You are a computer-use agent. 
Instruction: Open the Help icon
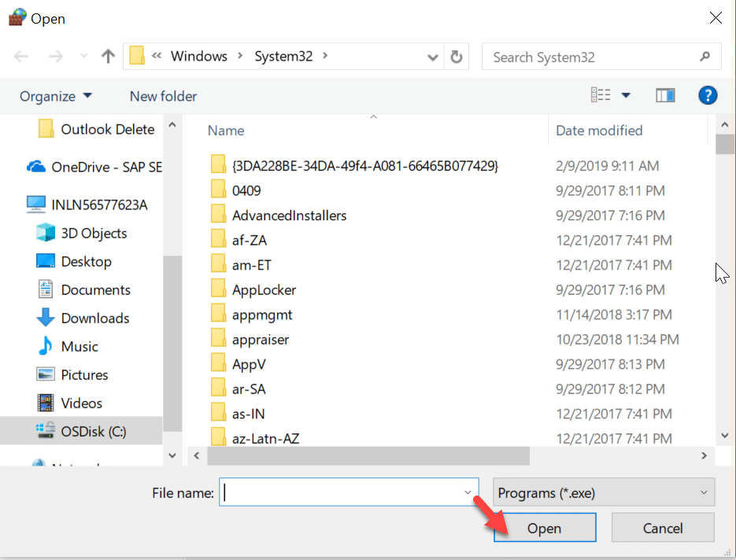click(708, 96)
